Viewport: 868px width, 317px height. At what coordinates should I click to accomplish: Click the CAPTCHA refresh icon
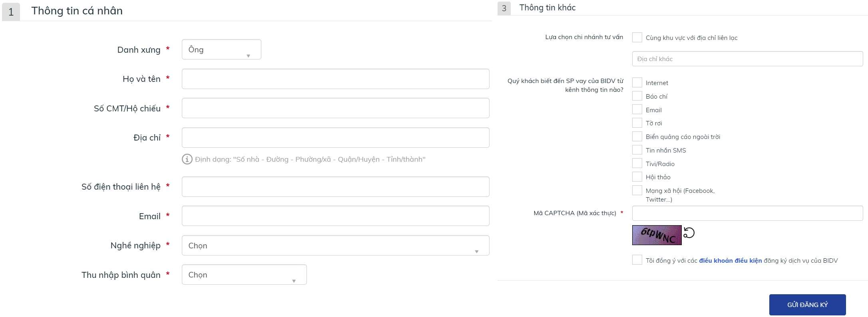pos(689,233)
